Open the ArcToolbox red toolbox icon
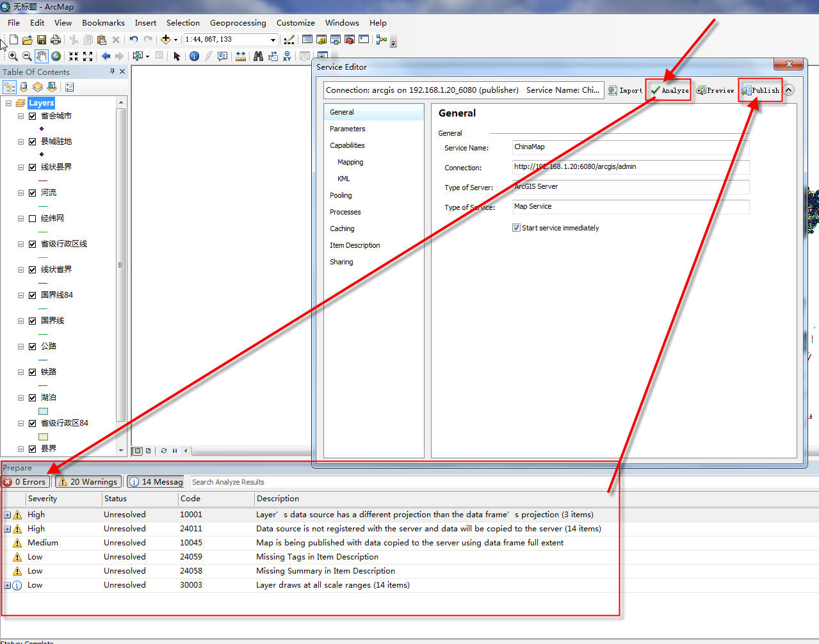 350,40
